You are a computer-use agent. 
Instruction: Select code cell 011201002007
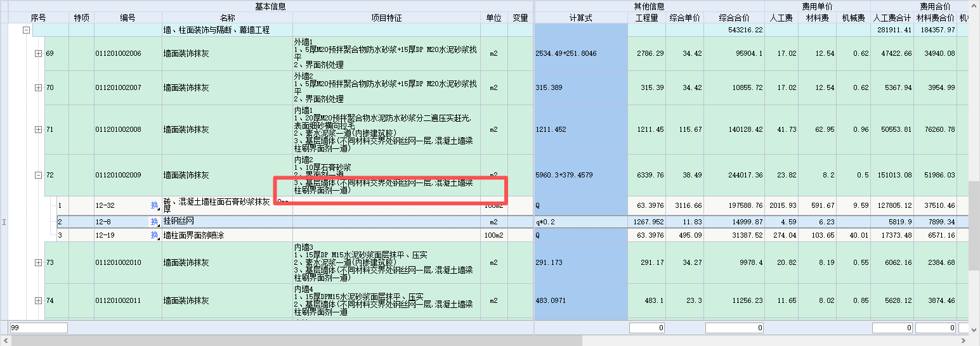[128, 87]
